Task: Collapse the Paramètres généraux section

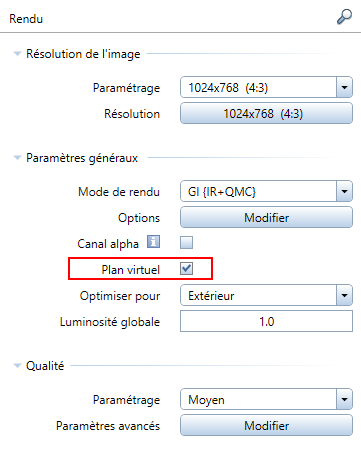Action: pos(17,157)
